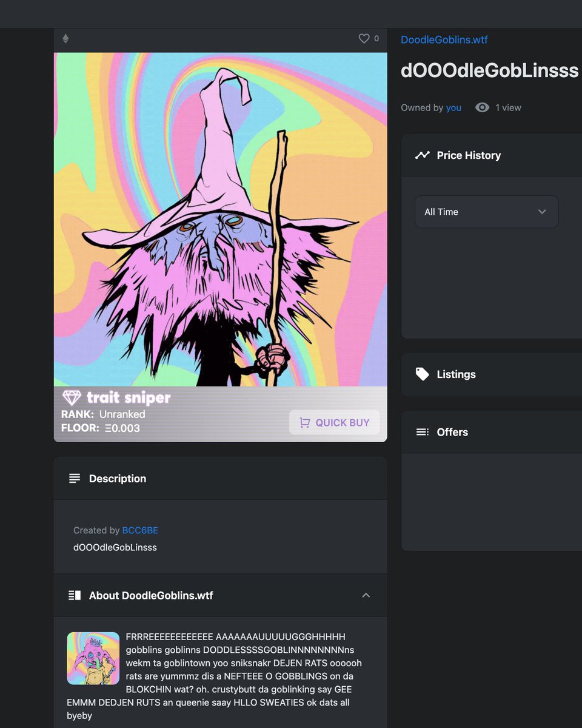Click the 'FLOOR: Ξ0.003' value
The height and width of the screenshot is (728, 582).
tap(101, 428)
